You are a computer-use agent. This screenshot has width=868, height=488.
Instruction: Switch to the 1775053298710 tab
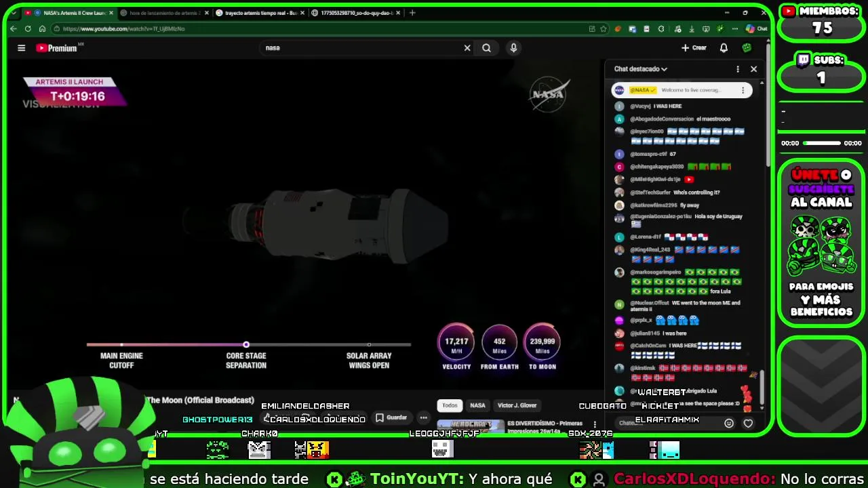pos(355,13)
